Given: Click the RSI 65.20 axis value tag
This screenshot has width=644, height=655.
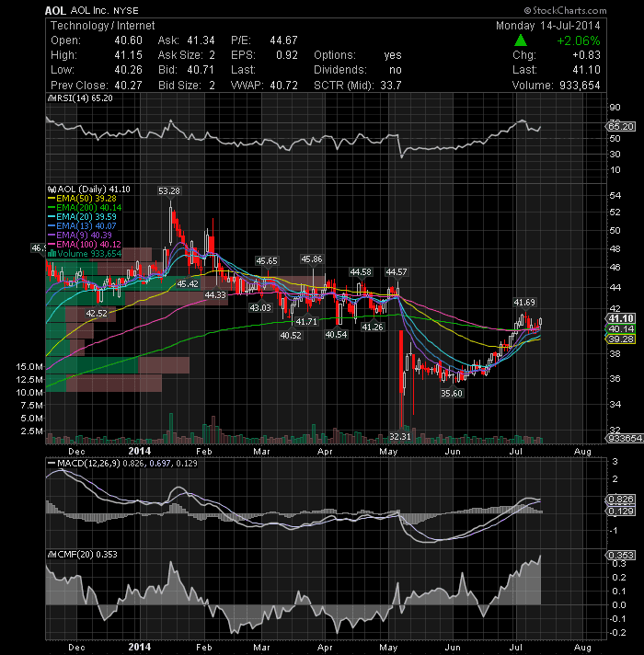Looking at the screenshot, I should (x=621, y=127).
